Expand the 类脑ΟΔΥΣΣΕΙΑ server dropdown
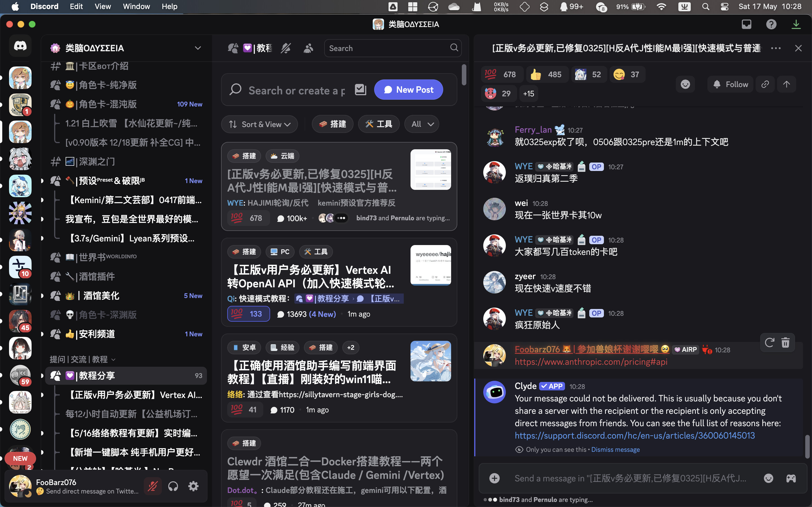The image size is (812, 507). tap(198, 48)
